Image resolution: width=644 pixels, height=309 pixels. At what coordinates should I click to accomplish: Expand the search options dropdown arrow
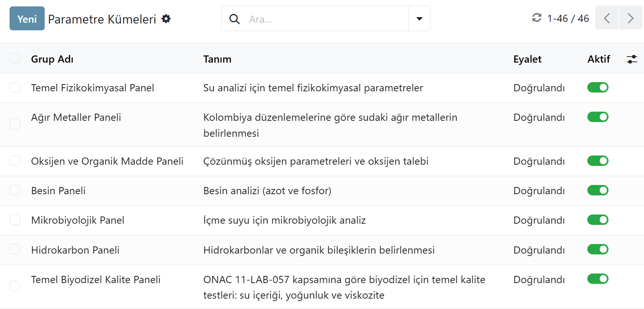click(419, 19)
